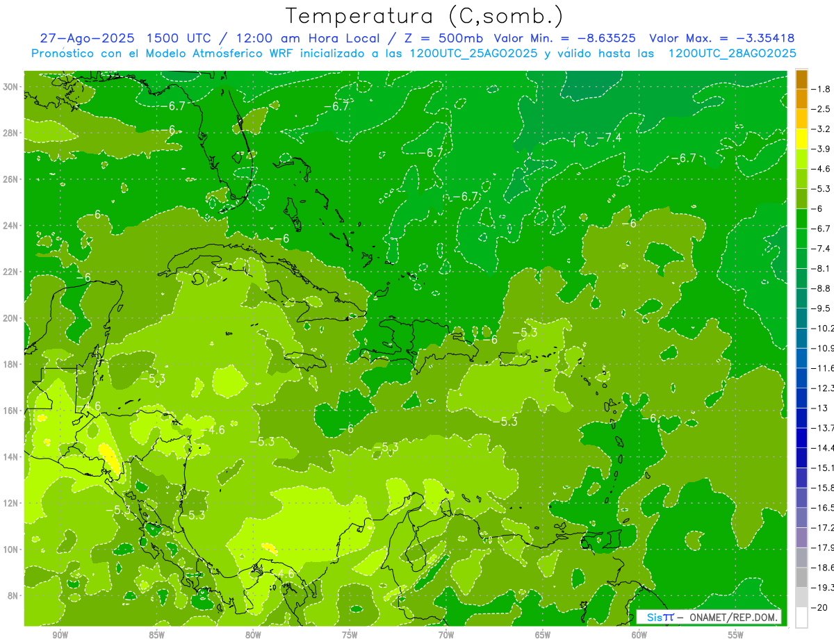The image size is (834, 644).
Task: Click the "-17.9" colorbar label
Action: coord(823,547)
